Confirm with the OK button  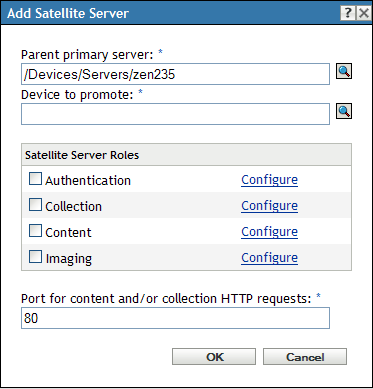(214, 357)
